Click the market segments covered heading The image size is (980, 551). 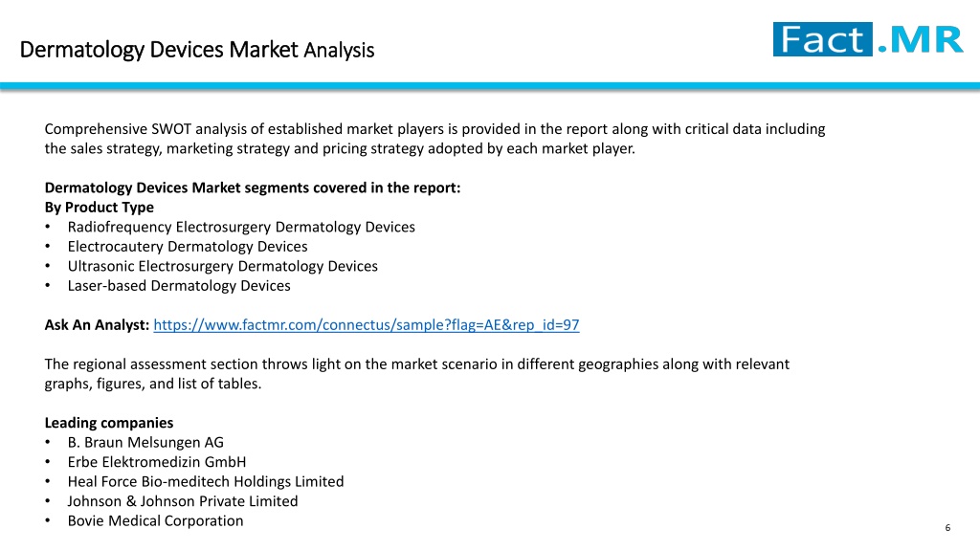(x=253, y=187)
